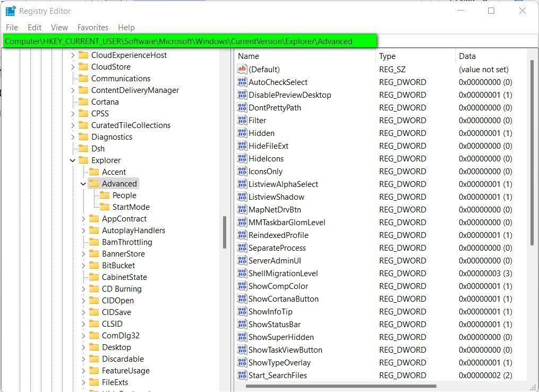Image resolution: width=539 pixels, height=392 pixels.
Task: Select the DisablePreviewDesktop value name
Action: pos(290,95)
